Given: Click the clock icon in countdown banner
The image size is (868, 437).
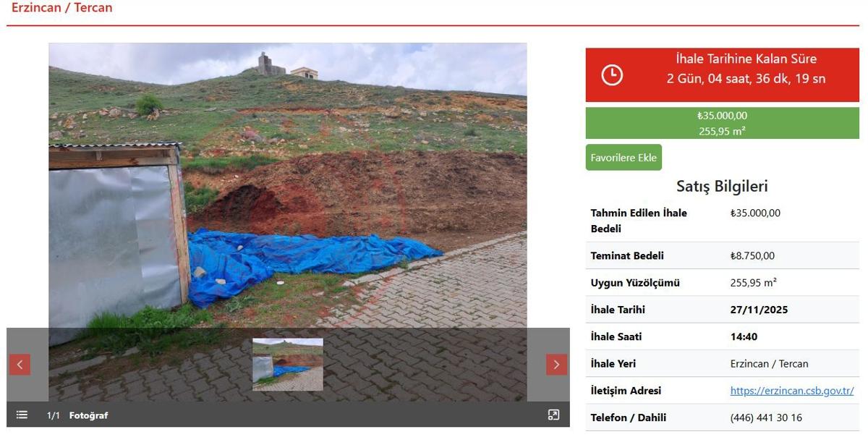Looking at the screenshot, I should tap(612, 75).
